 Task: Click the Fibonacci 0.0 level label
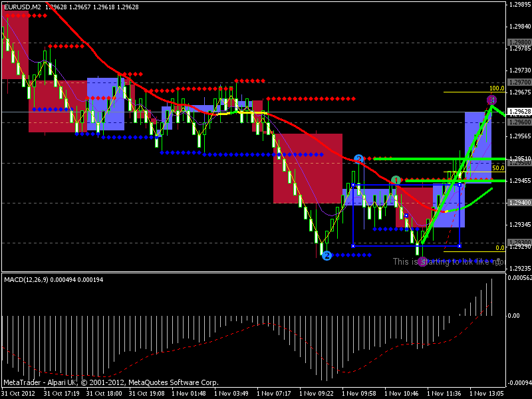[500, 247]
